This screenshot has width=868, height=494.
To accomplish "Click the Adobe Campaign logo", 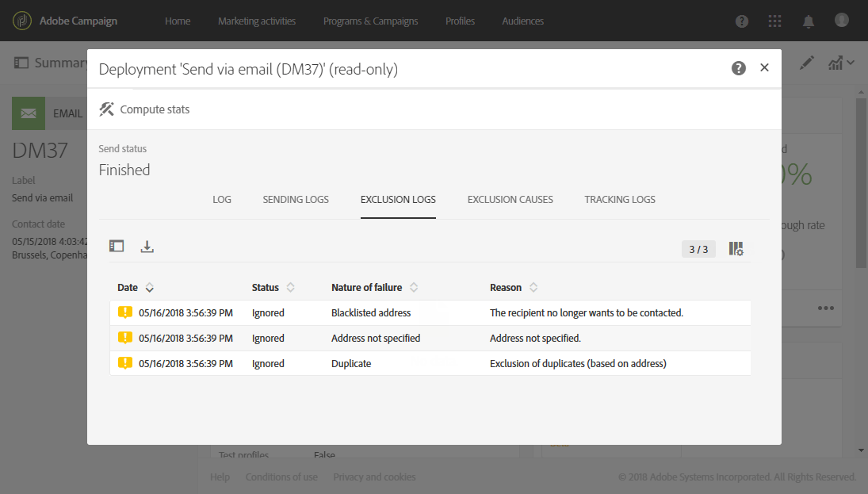I will click(21, 20).
